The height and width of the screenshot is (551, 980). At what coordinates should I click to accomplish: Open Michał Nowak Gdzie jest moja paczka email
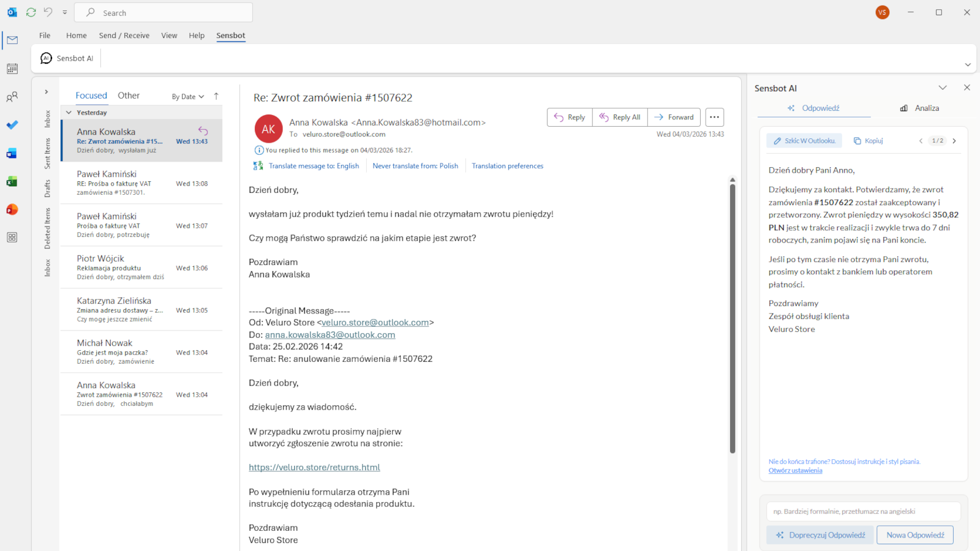click(142, 351)
